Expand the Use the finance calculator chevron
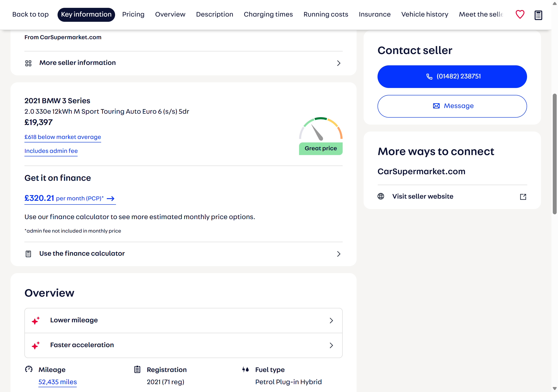The height and width of the screenshot is (392, 558). [x=339, y=254]
